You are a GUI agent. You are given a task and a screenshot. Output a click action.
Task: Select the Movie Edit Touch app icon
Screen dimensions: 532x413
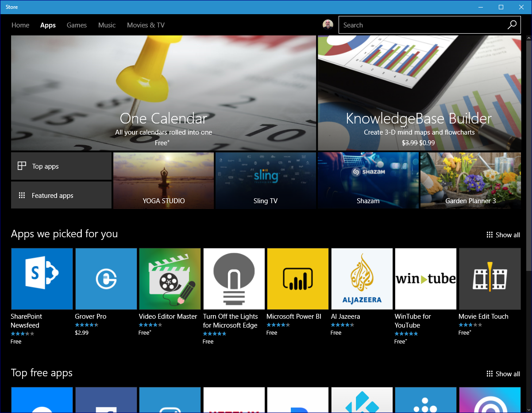coord(490,278)
